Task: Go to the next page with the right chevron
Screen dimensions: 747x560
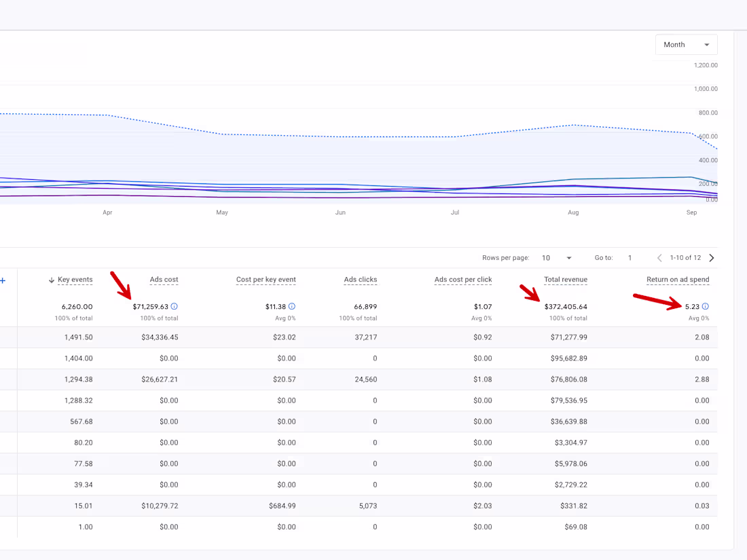Action: pyautogui.click(x=711, y=257)
